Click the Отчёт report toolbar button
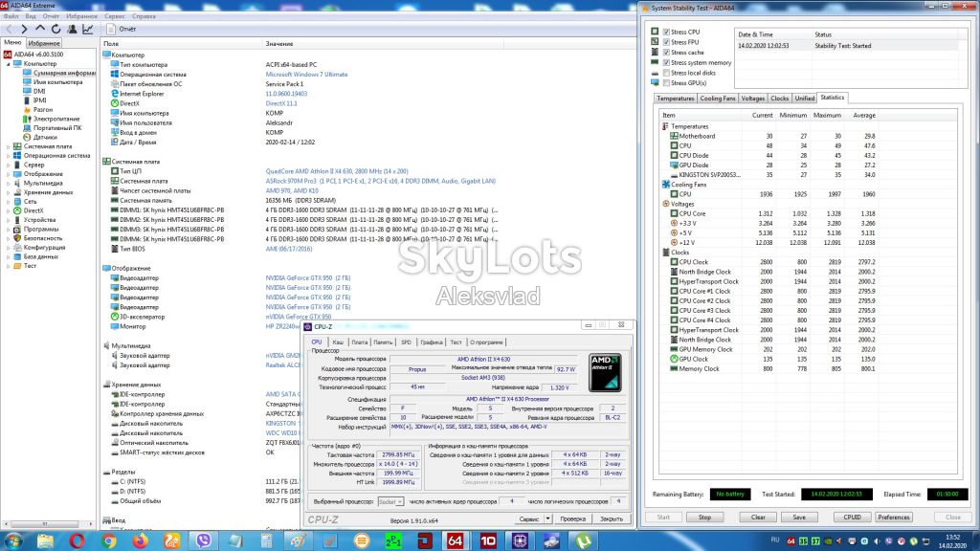 click(x=122, y=29)
